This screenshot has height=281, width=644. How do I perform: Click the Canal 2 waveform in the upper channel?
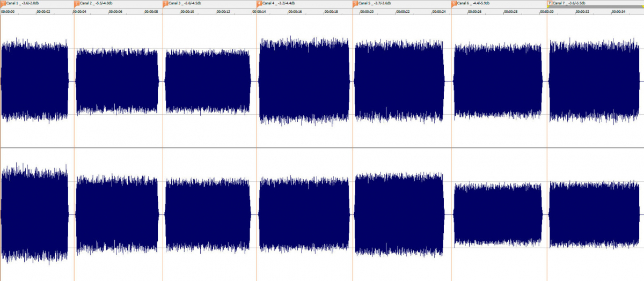tap(117, 80)
